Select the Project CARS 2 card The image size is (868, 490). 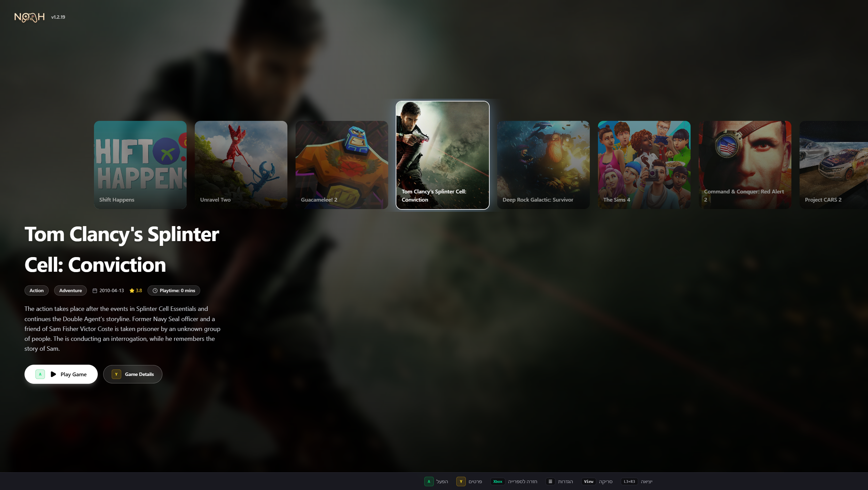[x=834, y=165]
